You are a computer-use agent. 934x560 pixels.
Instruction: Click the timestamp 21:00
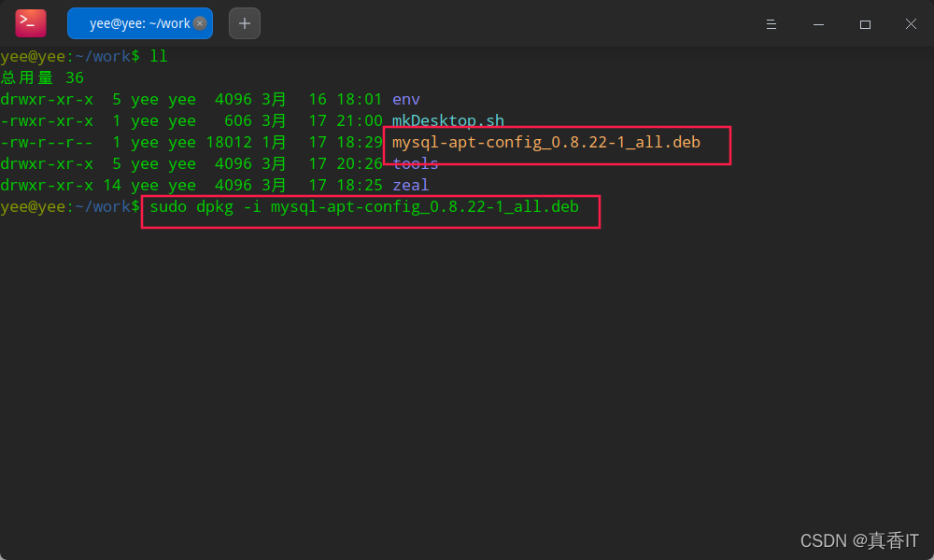(x=360, y=120)
